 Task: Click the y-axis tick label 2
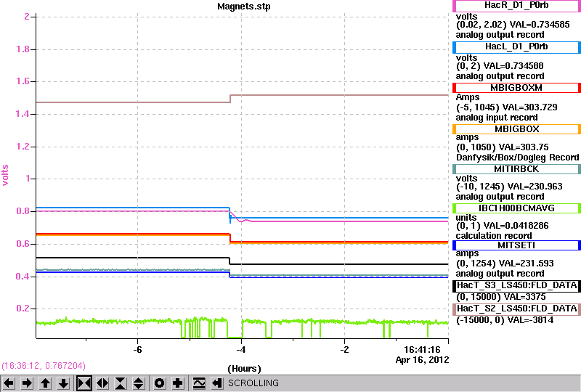tap(27, 16)
